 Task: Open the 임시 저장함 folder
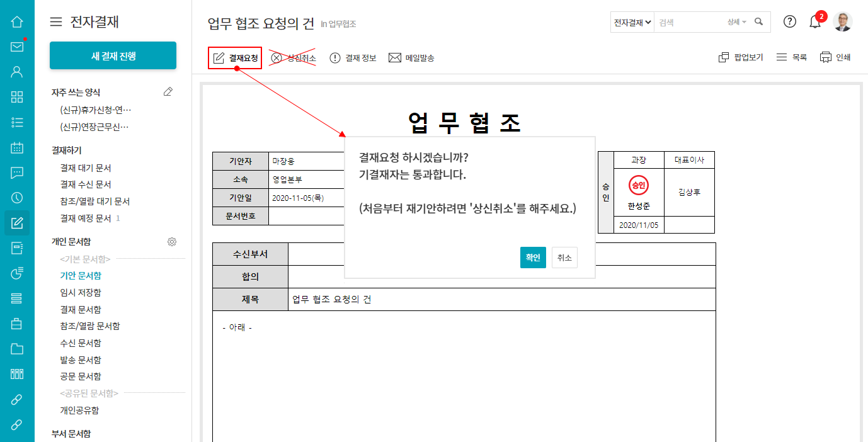81,292
